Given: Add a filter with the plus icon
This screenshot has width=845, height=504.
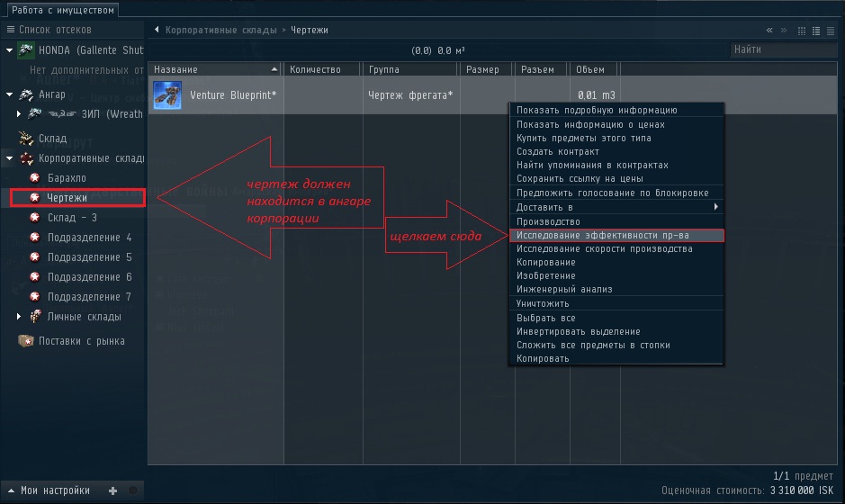Looking at the screenshot, I should tap(112, 490).
